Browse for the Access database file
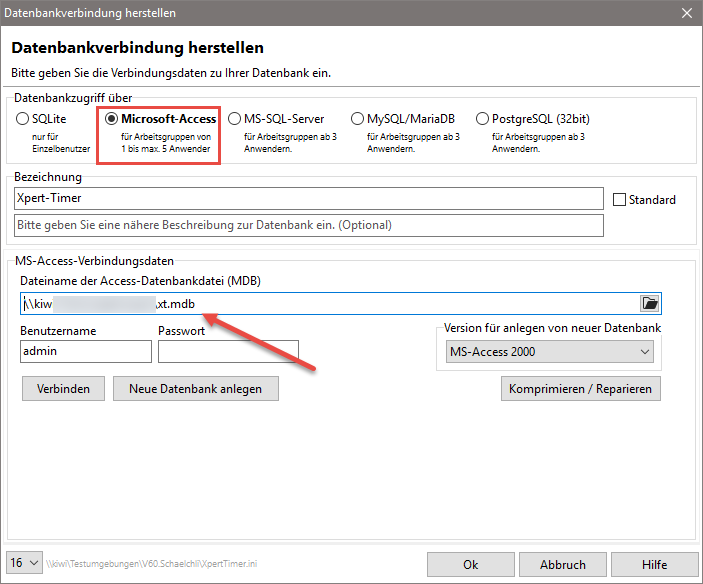This screenshot has height=584, width=703. (x=650, y=304)
